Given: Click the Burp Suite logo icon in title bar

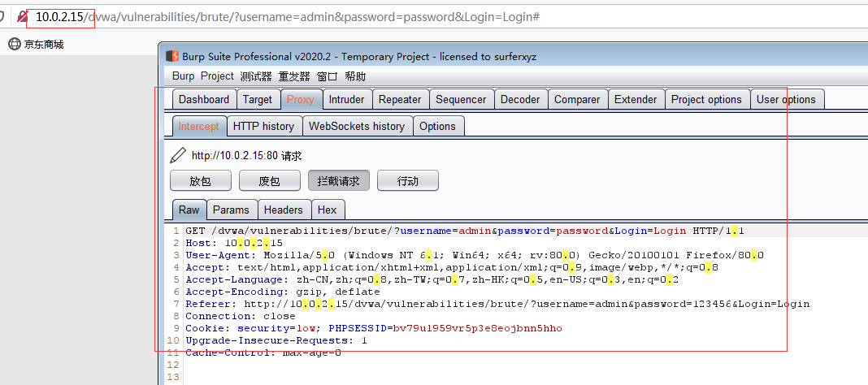Looking at the screenshot, I should coord(173,56).
